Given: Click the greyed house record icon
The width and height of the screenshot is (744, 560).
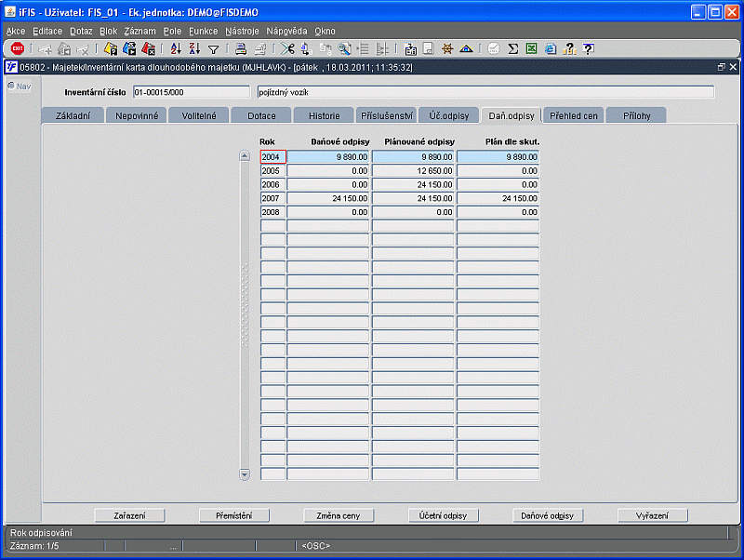Looking at the screenshot, I should point(63,48).
